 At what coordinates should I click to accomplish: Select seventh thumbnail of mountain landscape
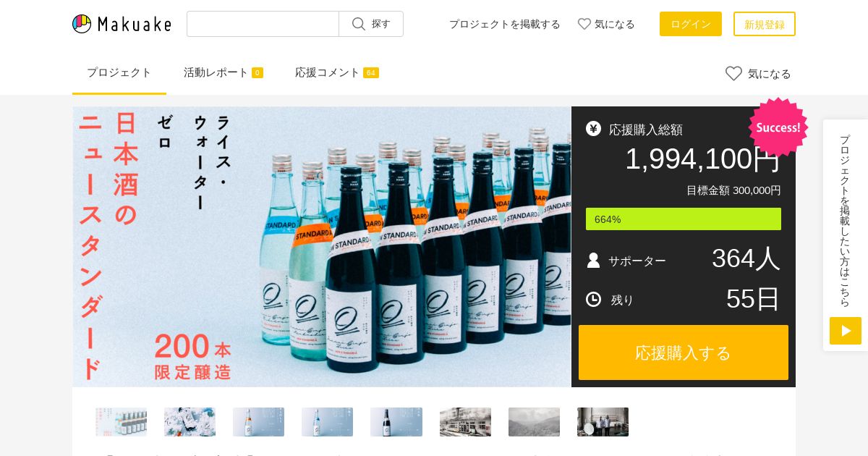pos(534,422)
